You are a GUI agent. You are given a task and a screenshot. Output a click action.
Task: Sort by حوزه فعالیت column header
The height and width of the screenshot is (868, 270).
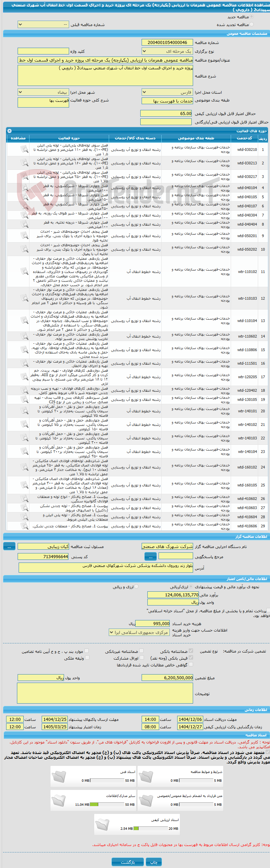(69, 138)
